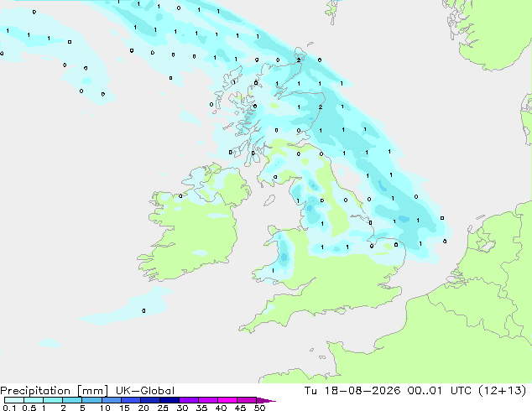Click the "45" legend scale label

click(240, 408)
